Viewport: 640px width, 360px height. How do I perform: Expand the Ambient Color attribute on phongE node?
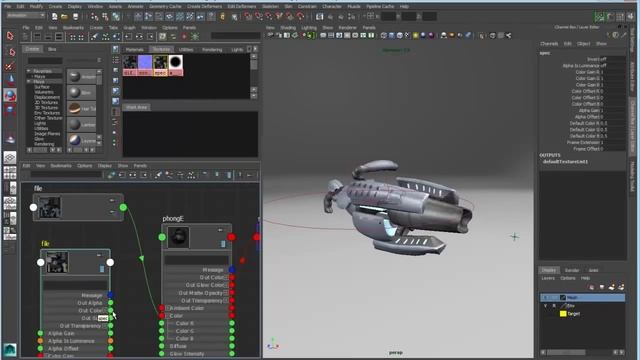point(167,308)
